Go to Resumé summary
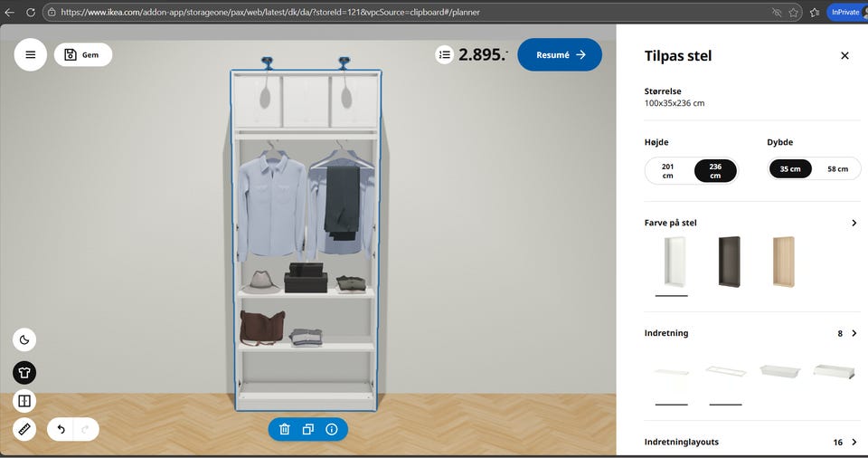This screenshot has width=868, height=458. pos(560,55)
